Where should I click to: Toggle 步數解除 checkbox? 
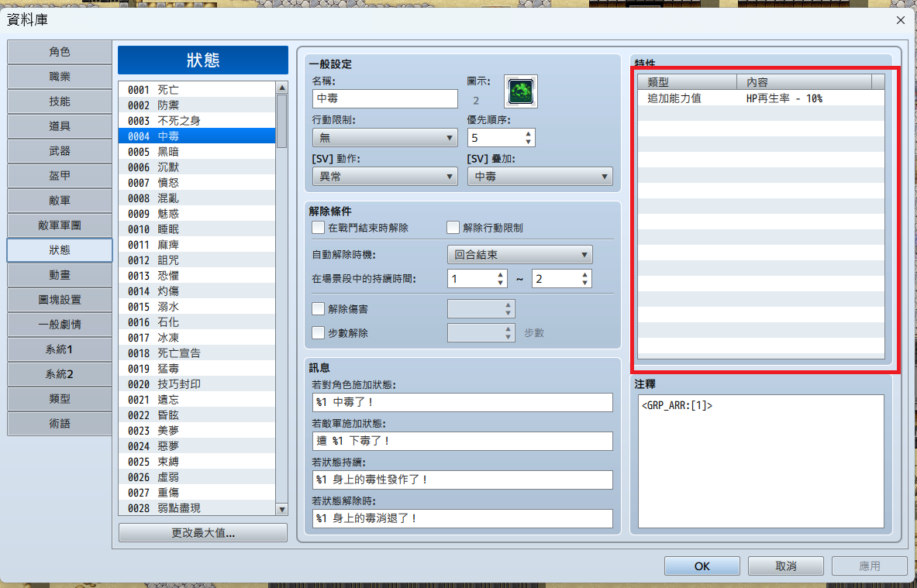pyautogui.click(x=318, y=332)
